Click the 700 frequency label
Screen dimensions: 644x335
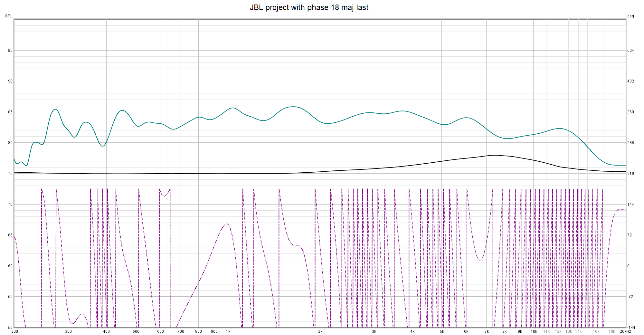point(181,331)
